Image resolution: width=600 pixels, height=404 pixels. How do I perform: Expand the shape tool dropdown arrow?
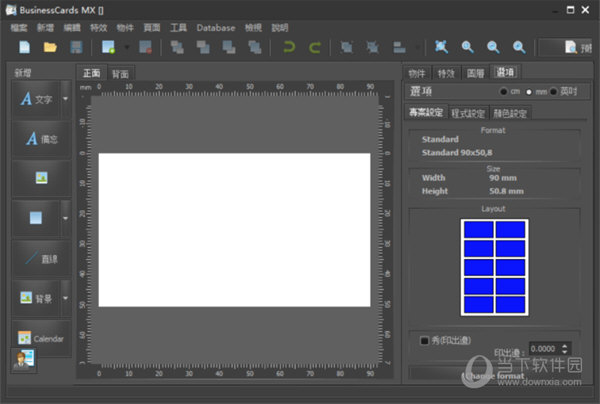point(67,217)
